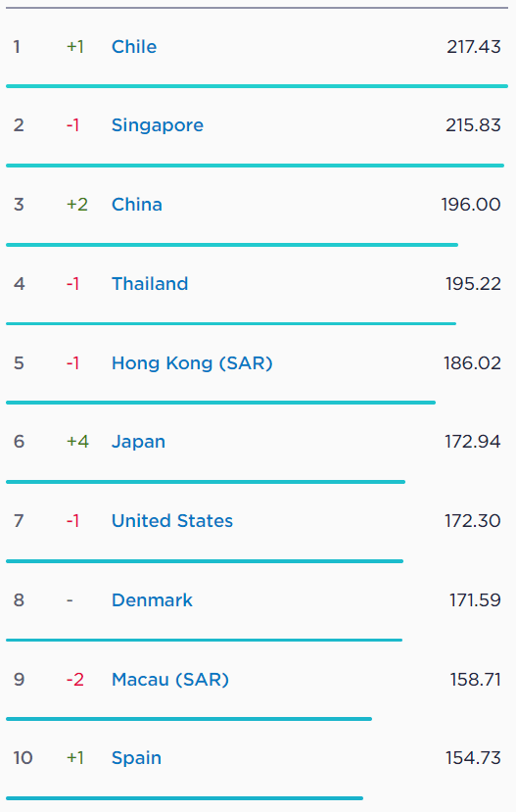
Task: Click Macau's -2 rank change
Action: pos(75,680)
